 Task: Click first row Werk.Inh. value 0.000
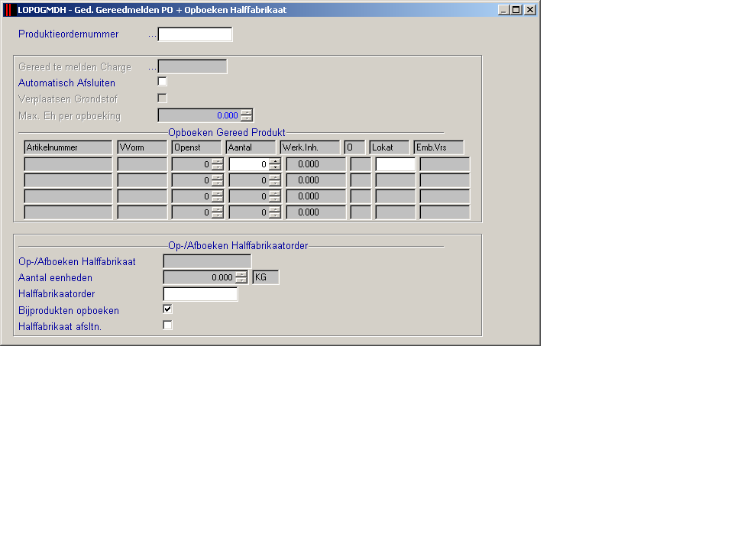(316, 164)
